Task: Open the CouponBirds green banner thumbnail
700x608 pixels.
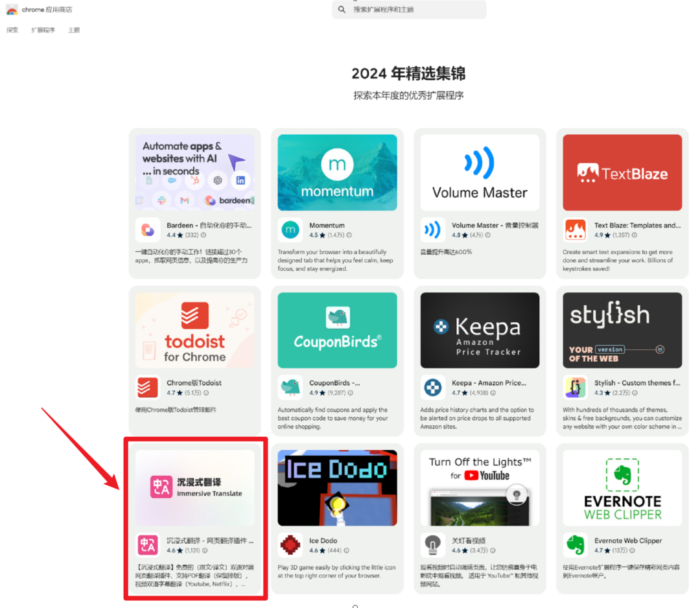Action: (337, 331)
